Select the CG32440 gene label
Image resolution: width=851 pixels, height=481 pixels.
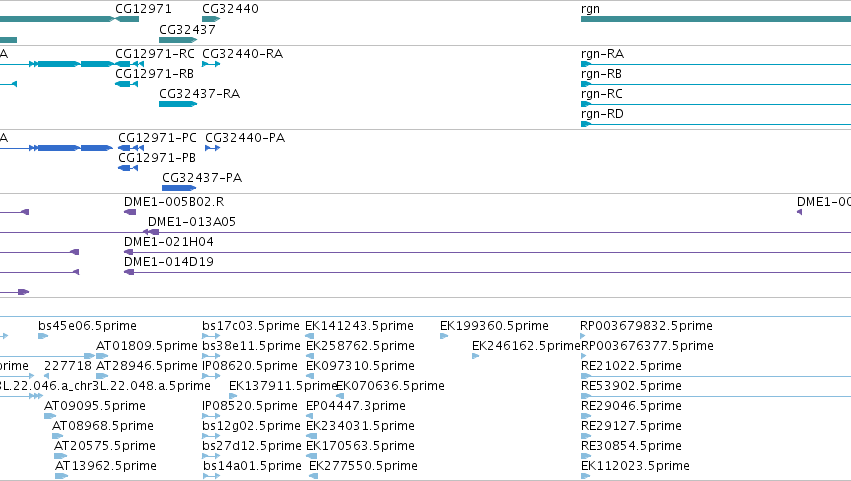click(230, 9)
